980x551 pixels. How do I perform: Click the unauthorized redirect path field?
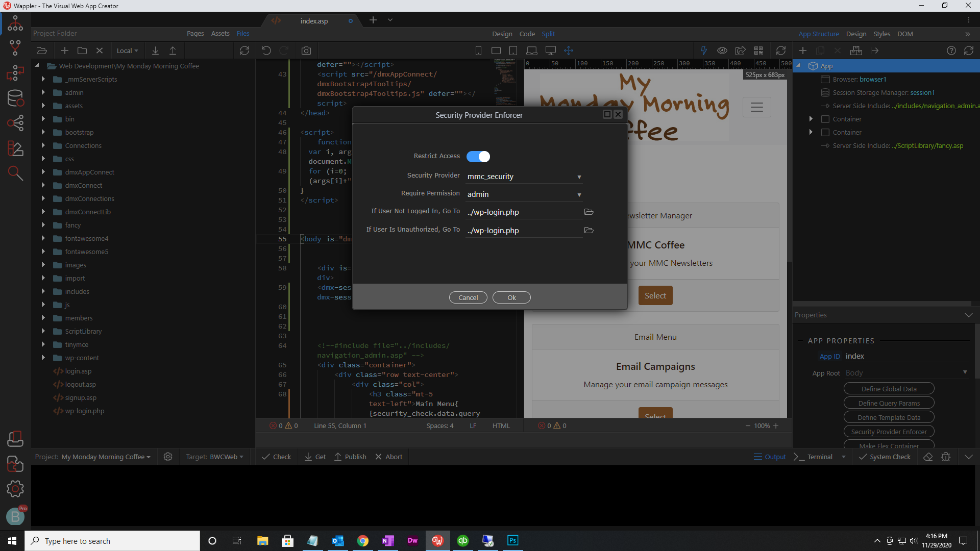[523, 230]
